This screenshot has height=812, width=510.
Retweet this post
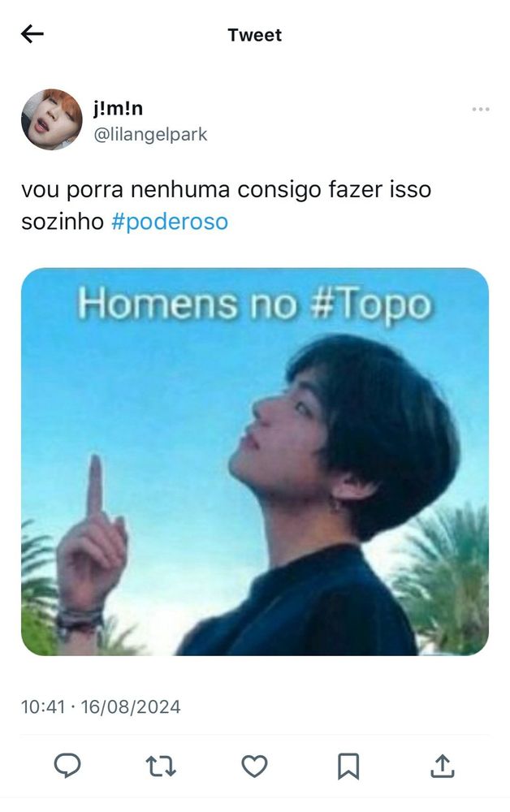[161, 767]
